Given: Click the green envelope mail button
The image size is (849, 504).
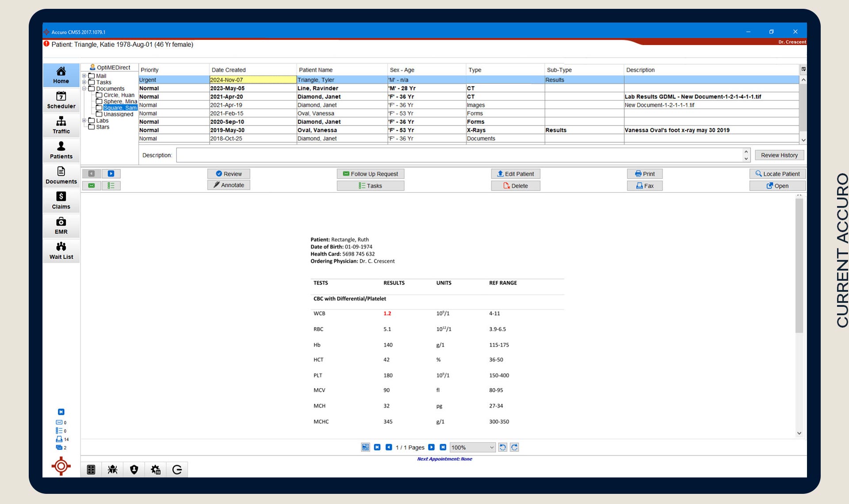Looking at the screenshot, I should (92, 186).
